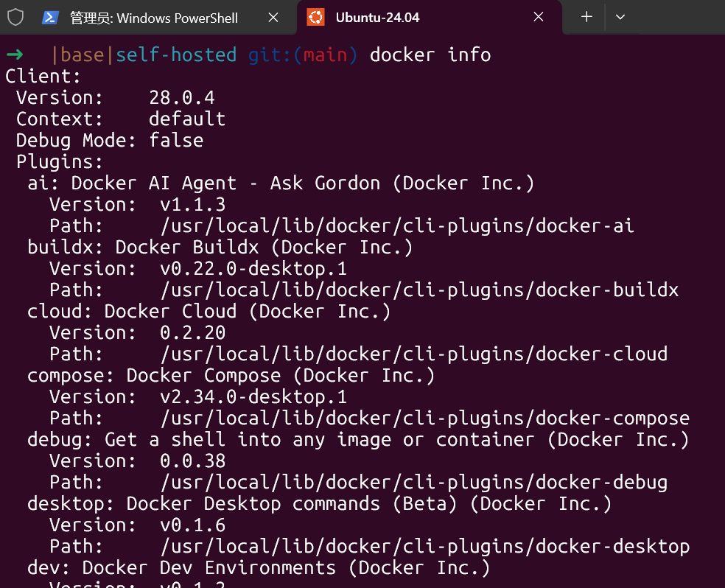The image size is (725, 588).
Task: Click the Ubuntu logo icon on the tab
Action: pyautogui.click(x=315, y=17)
